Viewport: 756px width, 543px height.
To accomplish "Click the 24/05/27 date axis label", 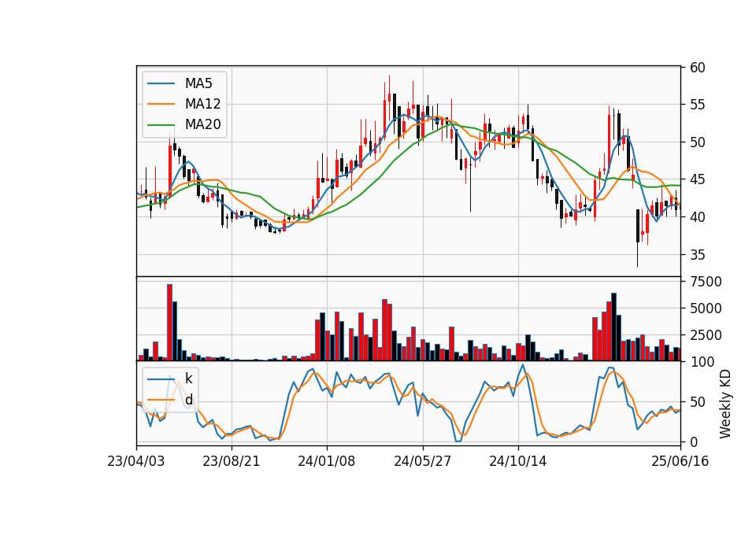I will point(422,461).
